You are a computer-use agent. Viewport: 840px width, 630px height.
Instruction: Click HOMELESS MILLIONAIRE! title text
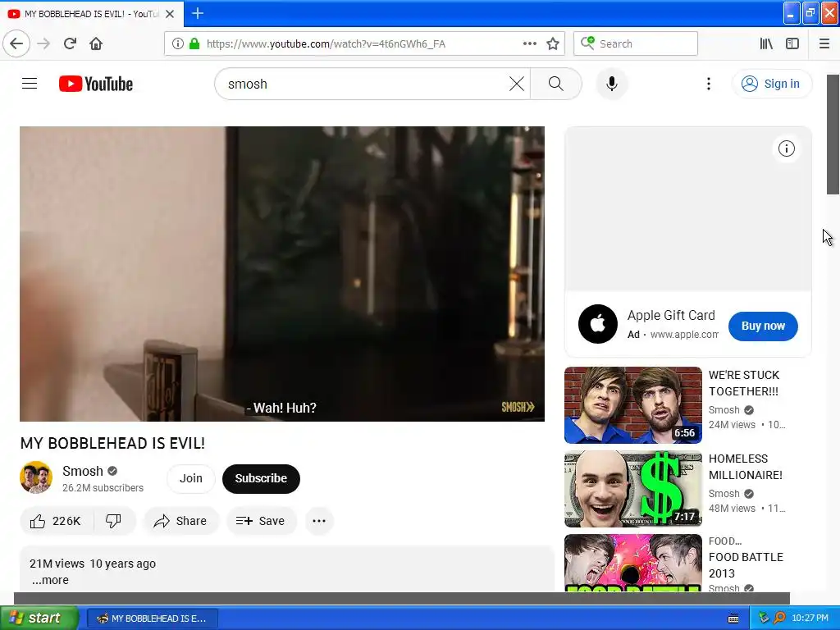745,467
